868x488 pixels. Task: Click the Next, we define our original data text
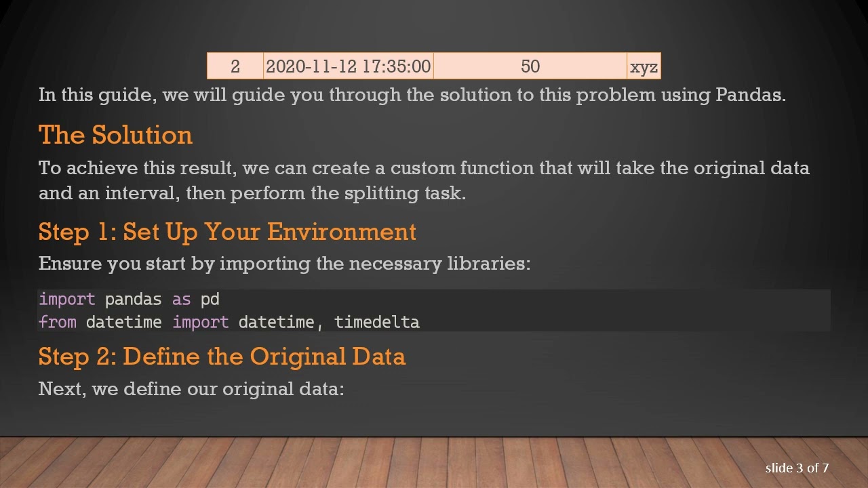point(191,389)
